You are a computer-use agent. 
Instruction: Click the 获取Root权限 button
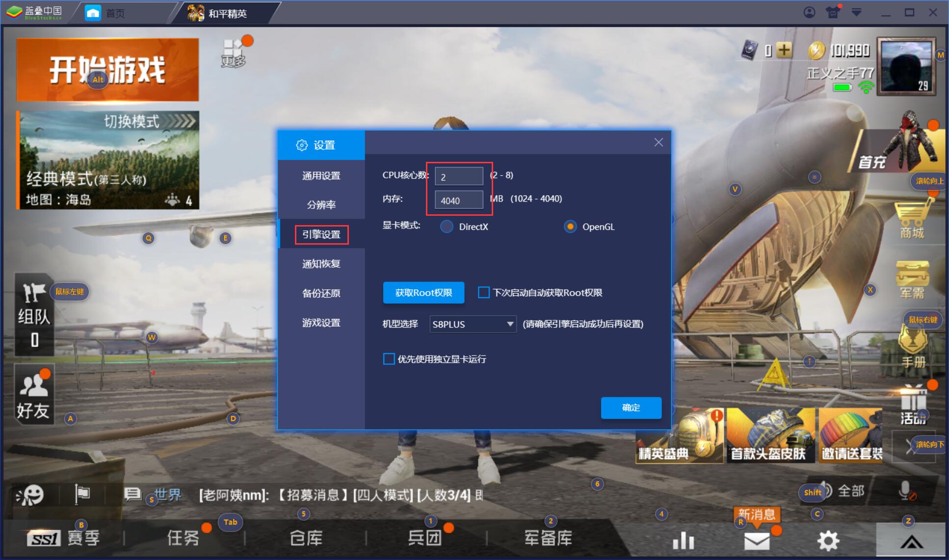[x=424, y=293]
